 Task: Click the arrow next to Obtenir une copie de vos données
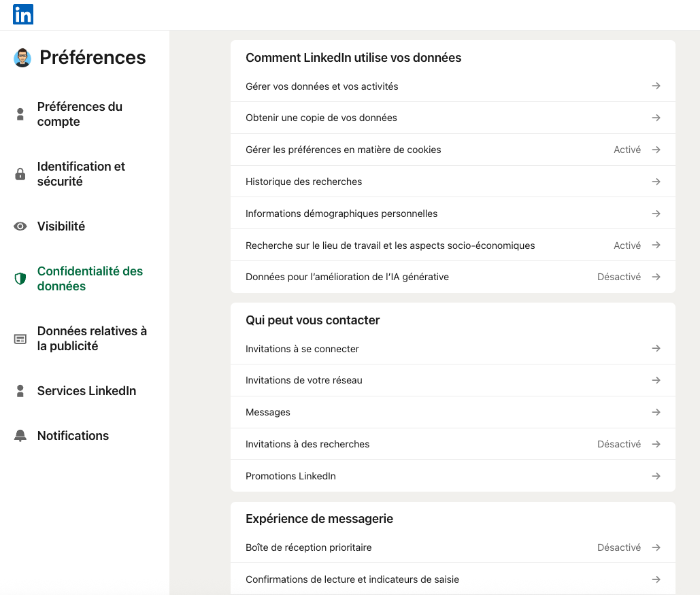(656, 118)
